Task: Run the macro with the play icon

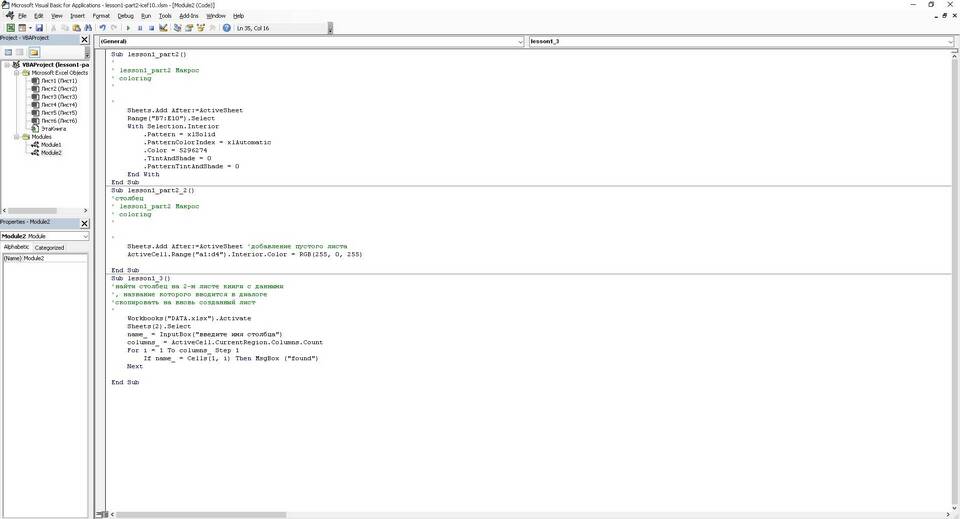Action: (x=127, y=28)
